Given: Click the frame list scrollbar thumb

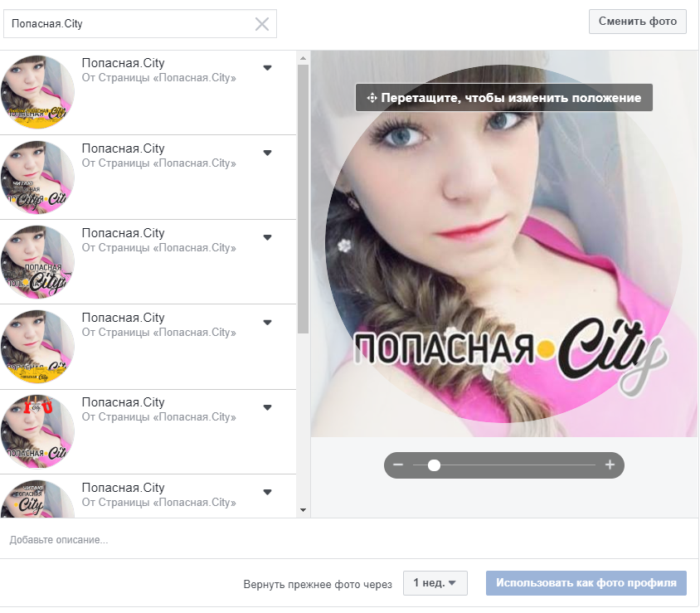Looking at the screenshot, I should [303, 199].
